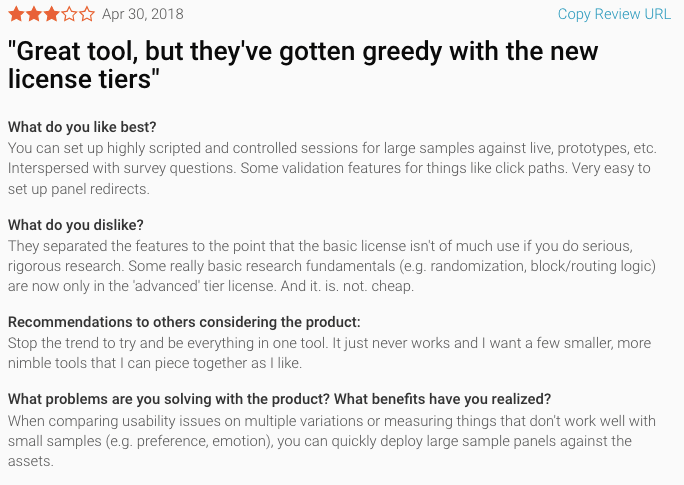Image resolution: width=684 pixels, height=485 pixels.
Task: Click the second filled rating star
Action: 34,14
